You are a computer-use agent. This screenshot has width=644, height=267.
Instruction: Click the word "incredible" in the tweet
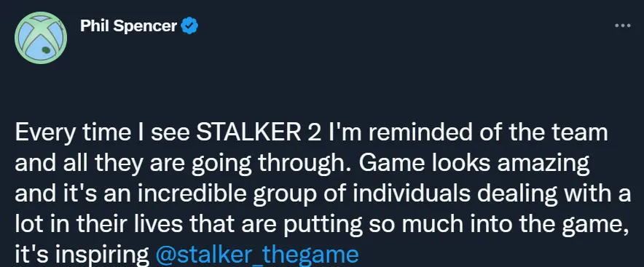pos(193,194)
